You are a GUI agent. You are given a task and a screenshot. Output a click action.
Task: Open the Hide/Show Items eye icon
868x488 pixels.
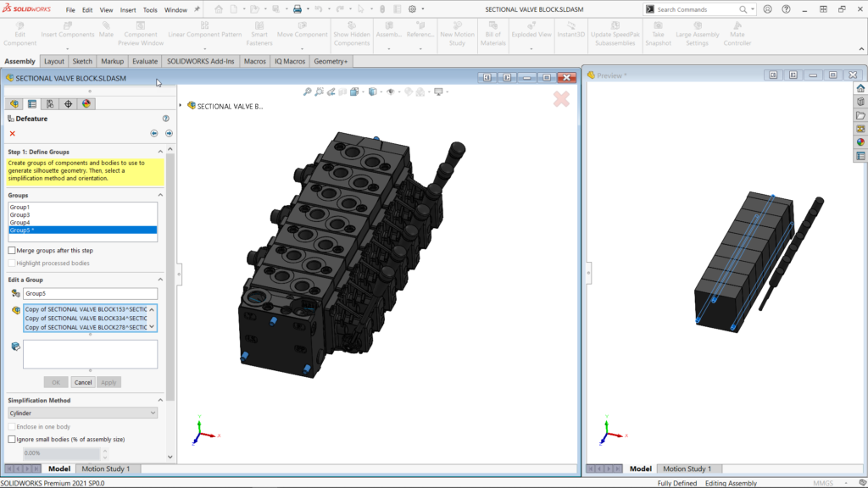[x=391, y=91]
